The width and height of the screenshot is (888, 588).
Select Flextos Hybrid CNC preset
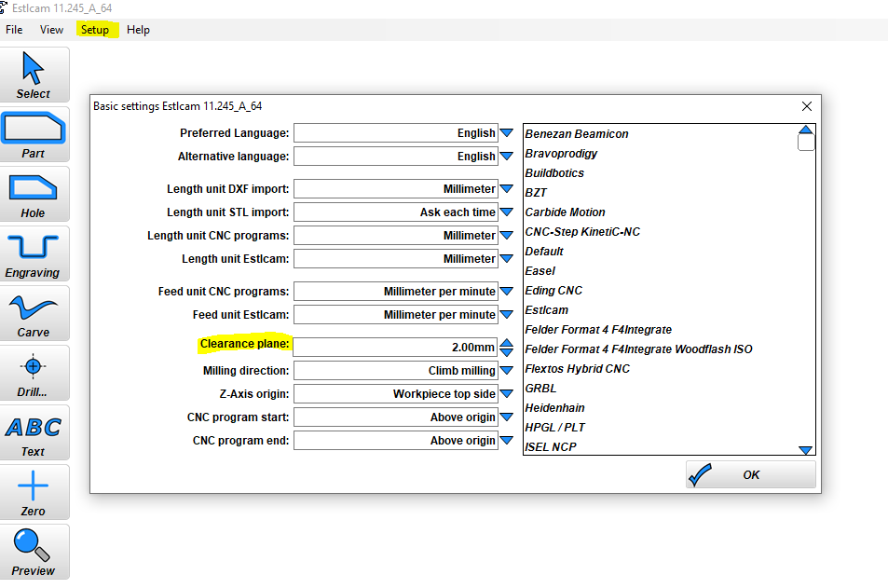pyautogui.click(x=577, y=369)
